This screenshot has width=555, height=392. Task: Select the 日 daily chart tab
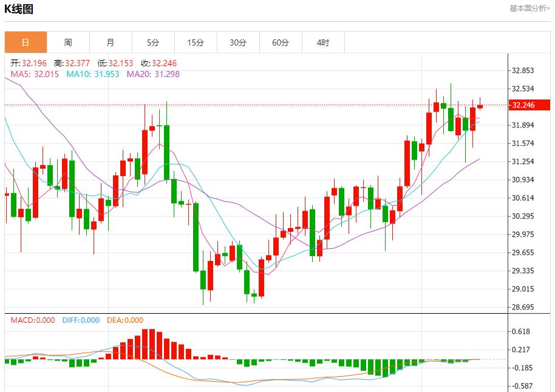tap(26, 42)
